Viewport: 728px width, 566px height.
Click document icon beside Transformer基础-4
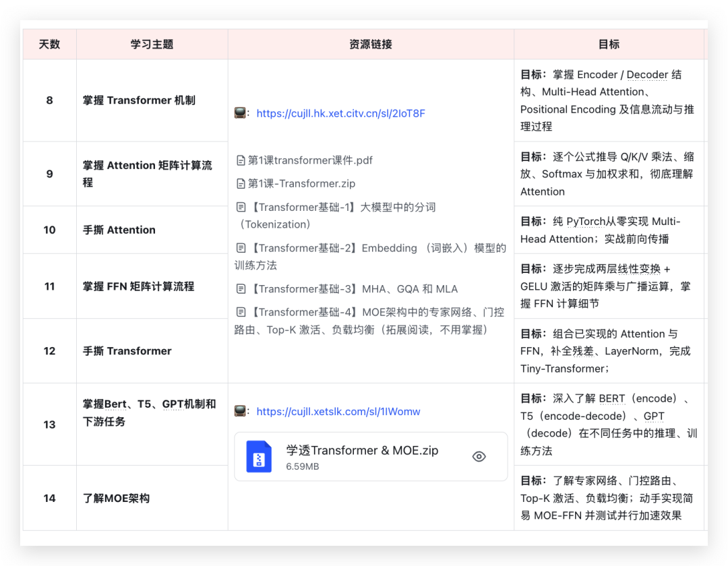click(x=241, y=312)
